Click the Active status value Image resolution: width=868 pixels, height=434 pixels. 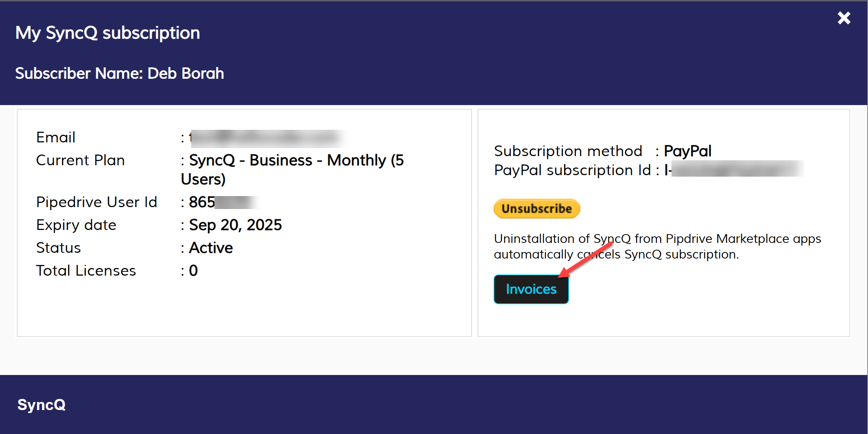[211, 248]
